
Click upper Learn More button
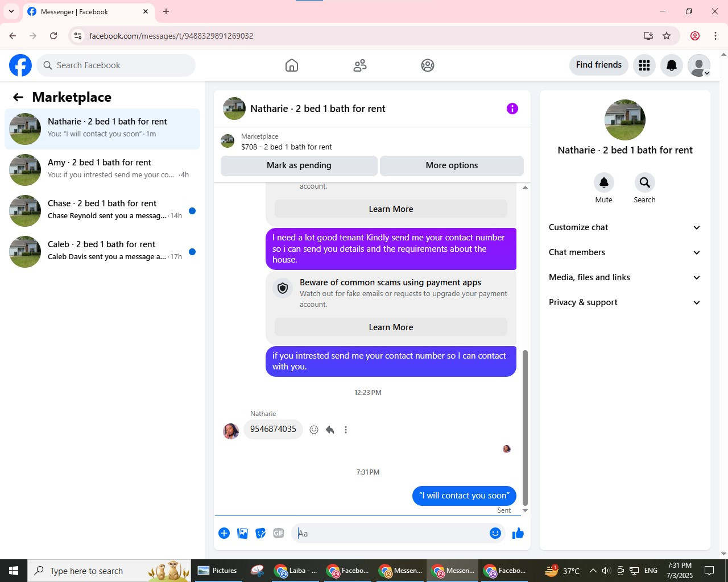[391, 209]
